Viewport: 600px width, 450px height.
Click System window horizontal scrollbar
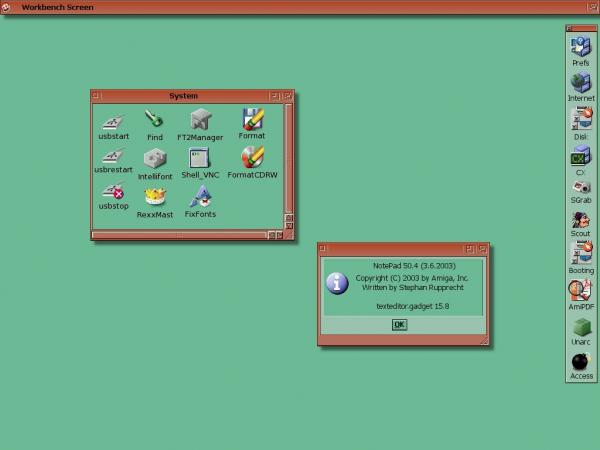pyautogui.click(x=179, y=234)
